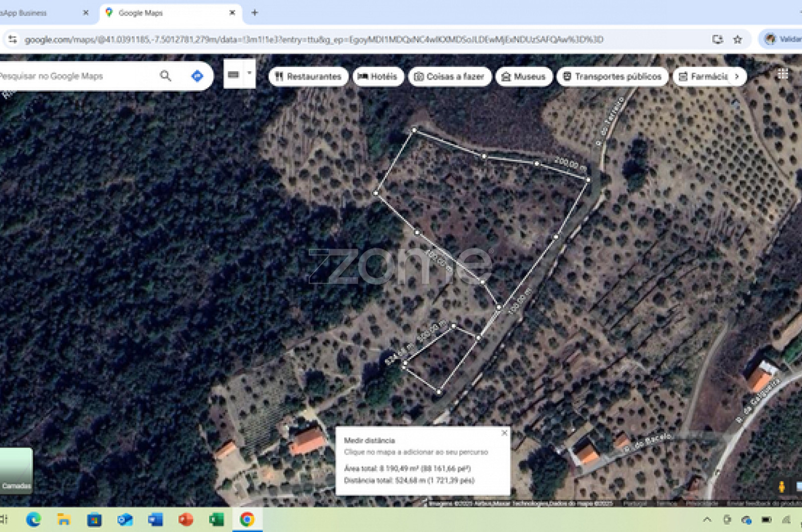
Task: Filter map by Restaurantes
Action: (x=308, y=76)
